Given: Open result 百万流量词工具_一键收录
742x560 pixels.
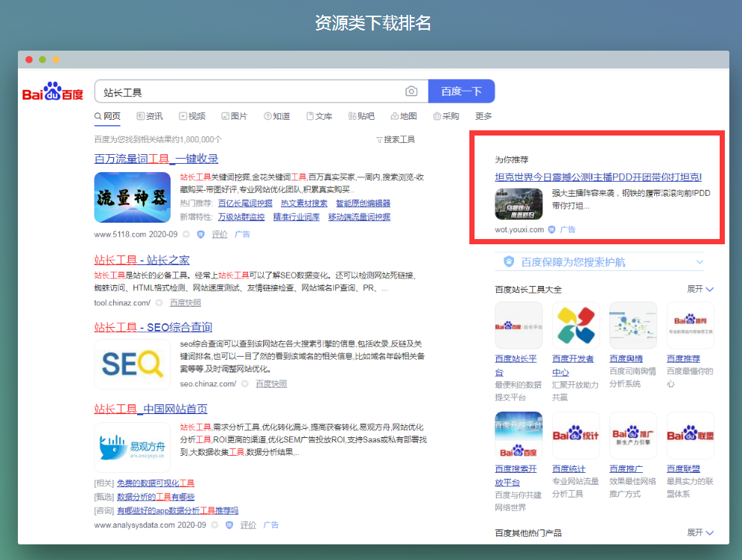Looking at the screenshot, I should pyautogui.click(x=156, y=159).
